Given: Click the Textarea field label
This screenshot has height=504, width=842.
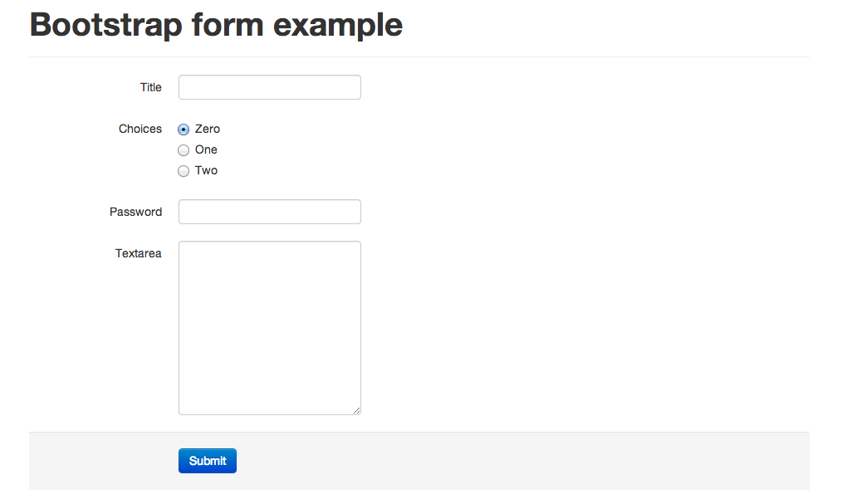Looking at the screenshot, I should click(x=138, y=253).
